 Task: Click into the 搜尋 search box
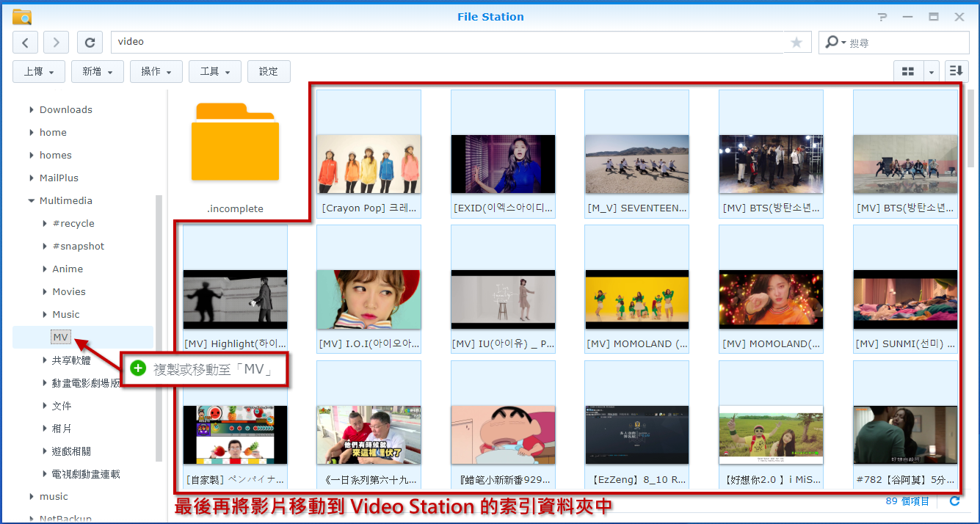907,43
